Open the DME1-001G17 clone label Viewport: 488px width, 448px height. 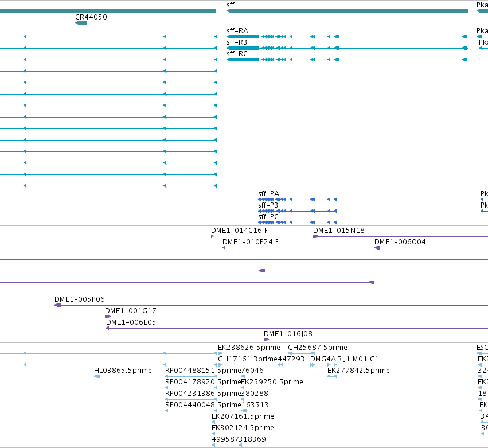pos(130,311)
